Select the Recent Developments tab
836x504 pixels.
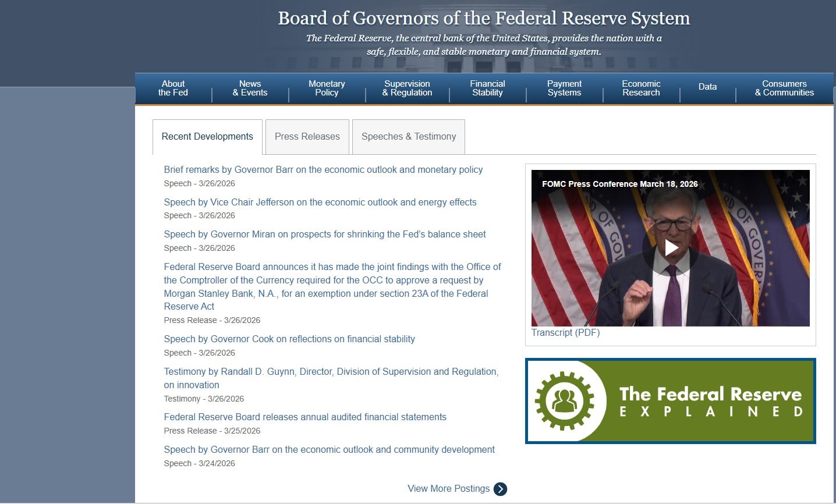coord(207,137)
